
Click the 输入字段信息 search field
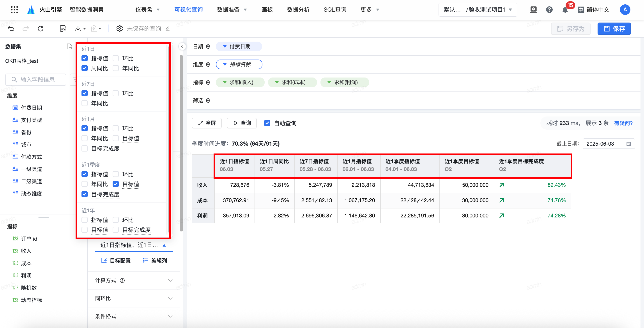(x=36, y=79)
